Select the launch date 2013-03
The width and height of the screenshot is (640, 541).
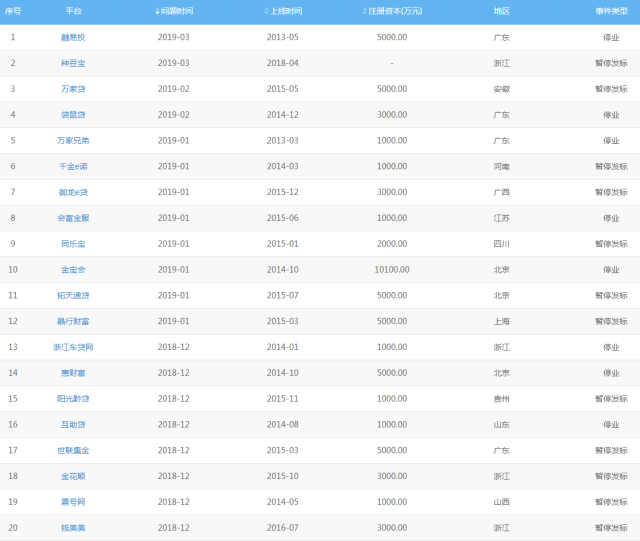point(282,140)
